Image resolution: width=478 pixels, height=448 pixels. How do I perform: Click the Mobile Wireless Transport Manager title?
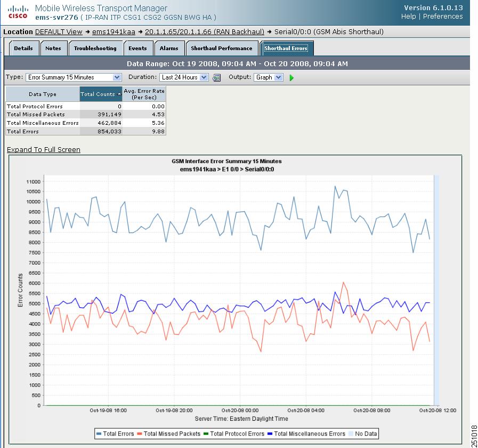click(101, 8)
